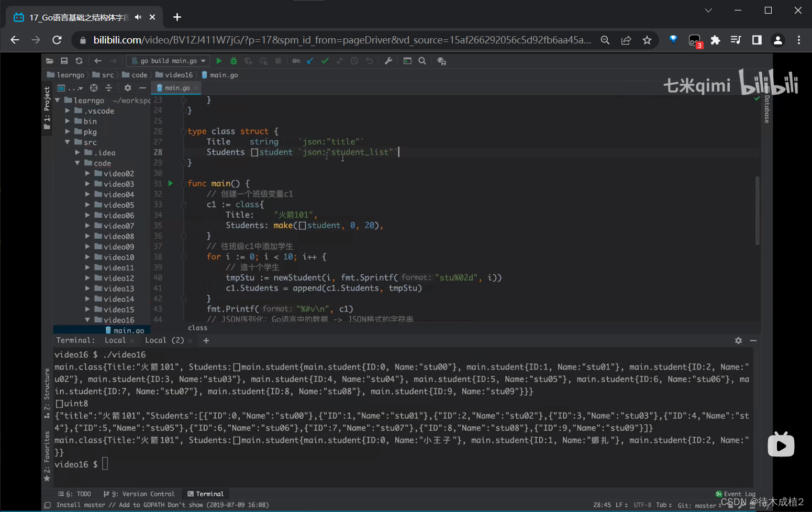Open the Project side tool window tab
The height and width of the screenshot is (512, 812).
coord(47,108)
